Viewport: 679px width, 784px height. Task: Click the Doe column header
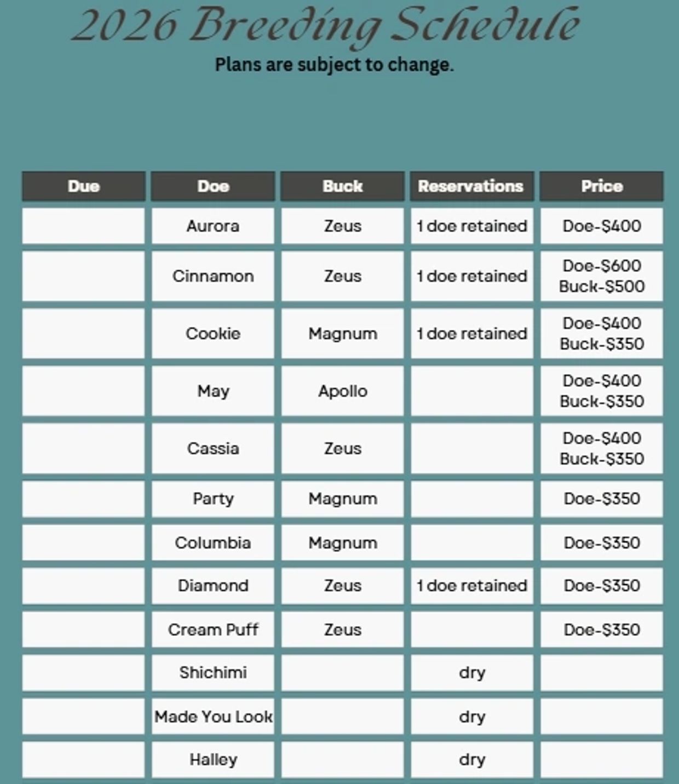pos(213,186)
